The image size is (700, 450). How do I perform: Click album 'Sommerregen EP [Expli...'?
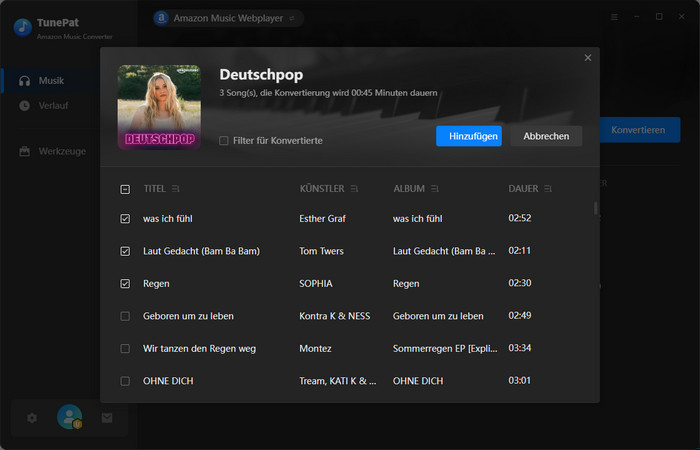[x=445, y=349]
